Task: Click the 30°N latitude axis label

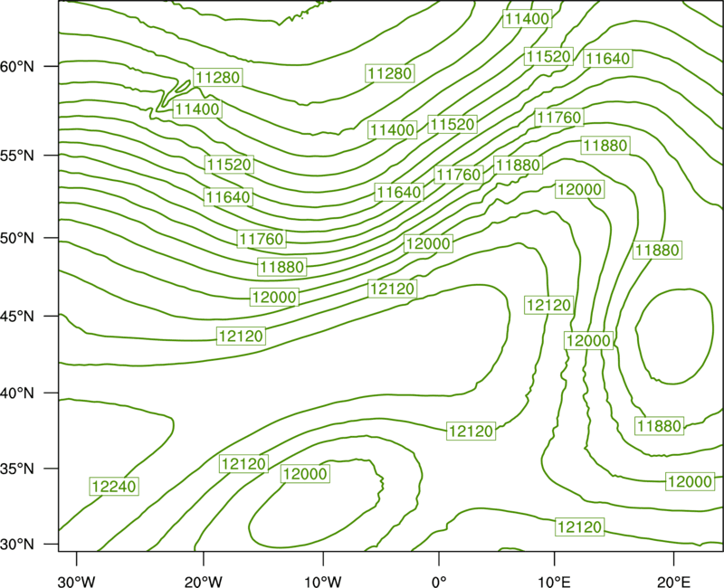Action: coord(17,545)
